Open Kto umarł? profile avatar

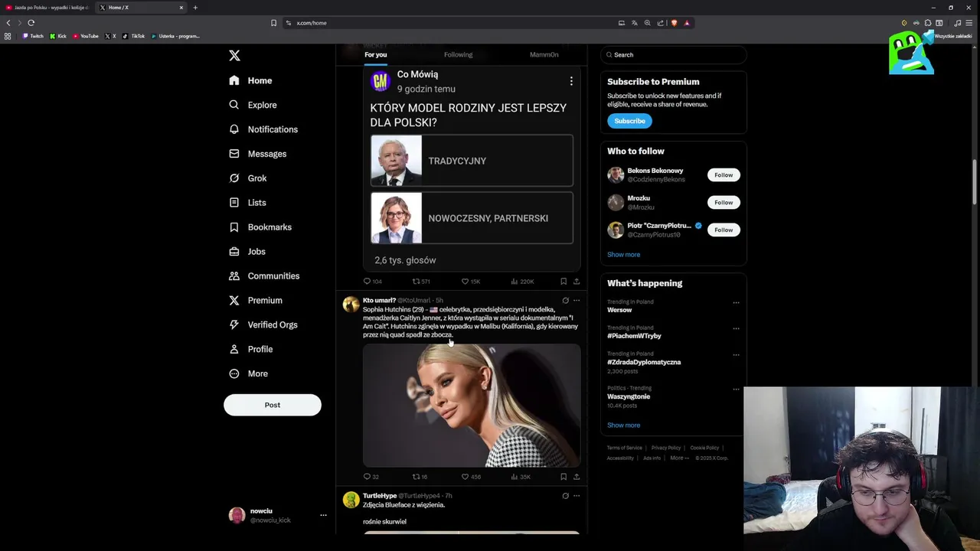pos(351,305)
